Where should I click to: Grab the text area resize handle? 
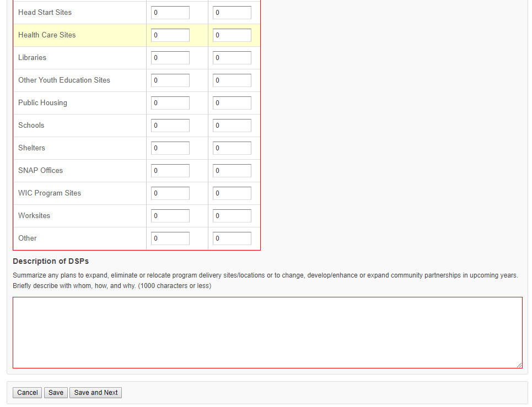coord(519,365)
